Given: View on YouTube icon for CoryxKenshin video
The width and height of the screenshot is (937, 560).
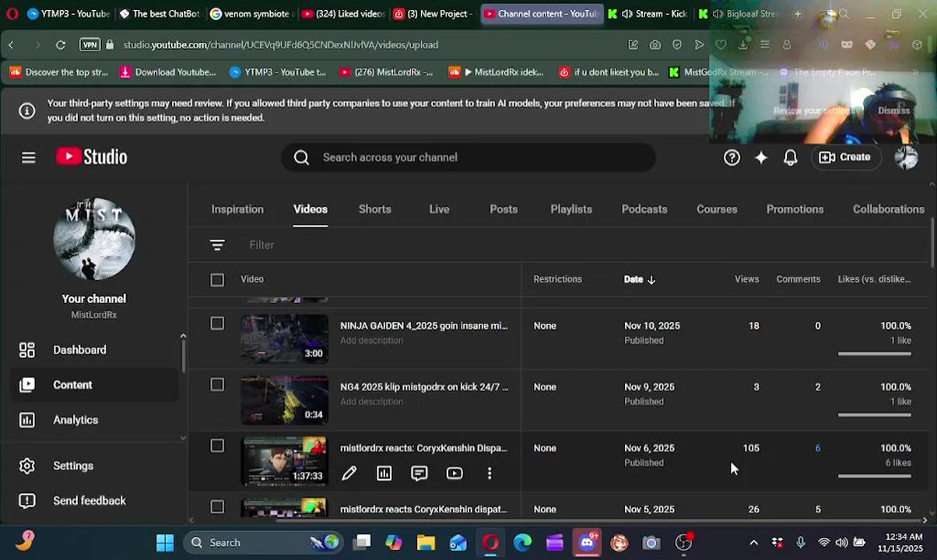Looking at the screenshot, I should click(x=454, y=473).
